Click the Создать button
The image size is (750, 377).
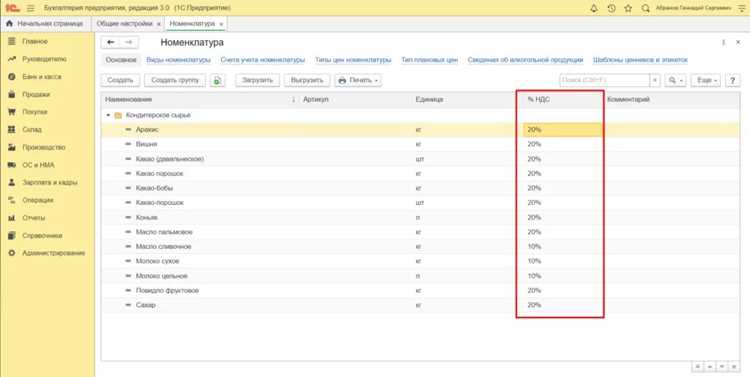pyautogui.click(x=120, y=80)
